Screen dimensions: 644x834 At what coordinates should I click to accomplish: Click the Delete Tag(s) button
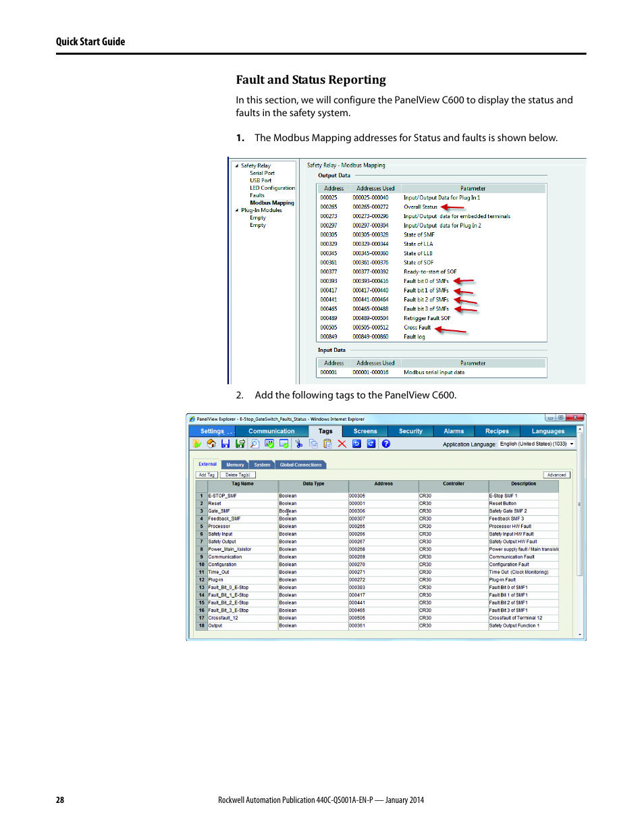[x=238, y=475]
